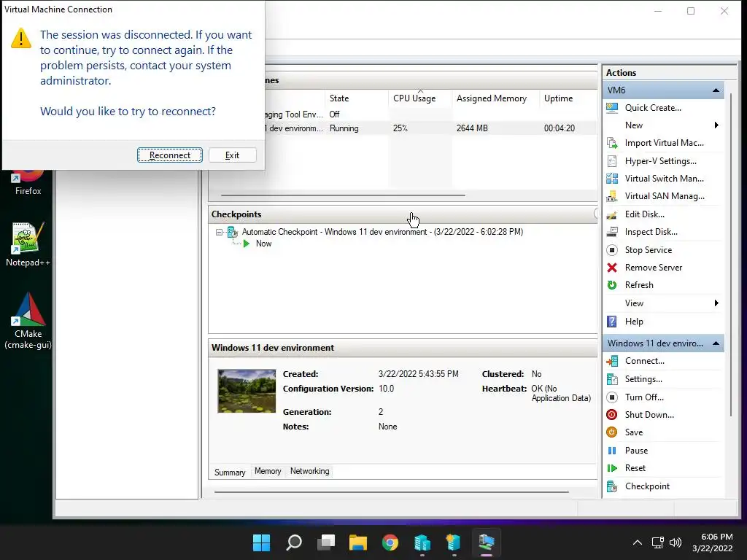Select the Now checkpoint node

coord(263,244)
